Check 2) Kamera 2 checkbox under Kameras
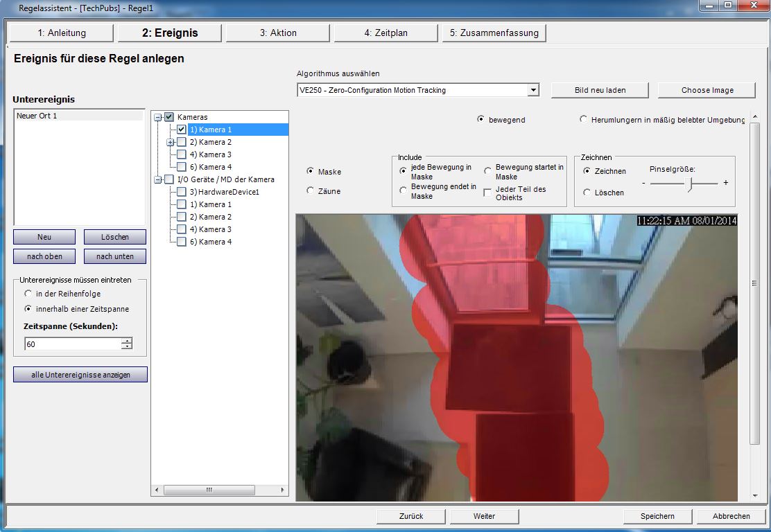The image size is (771, 532). coord(182,142)
